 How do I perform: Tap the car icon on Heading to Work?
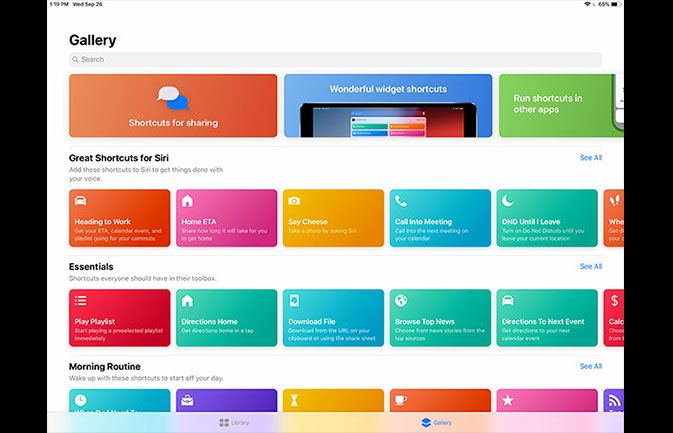tap(80, 201)
